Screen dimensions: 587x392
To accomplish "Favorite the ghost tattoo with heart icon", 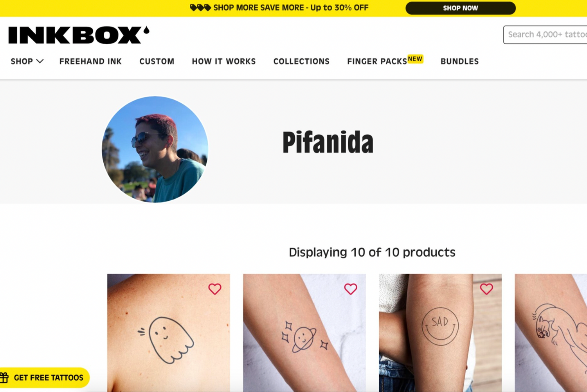I will [x=215, y=289].
